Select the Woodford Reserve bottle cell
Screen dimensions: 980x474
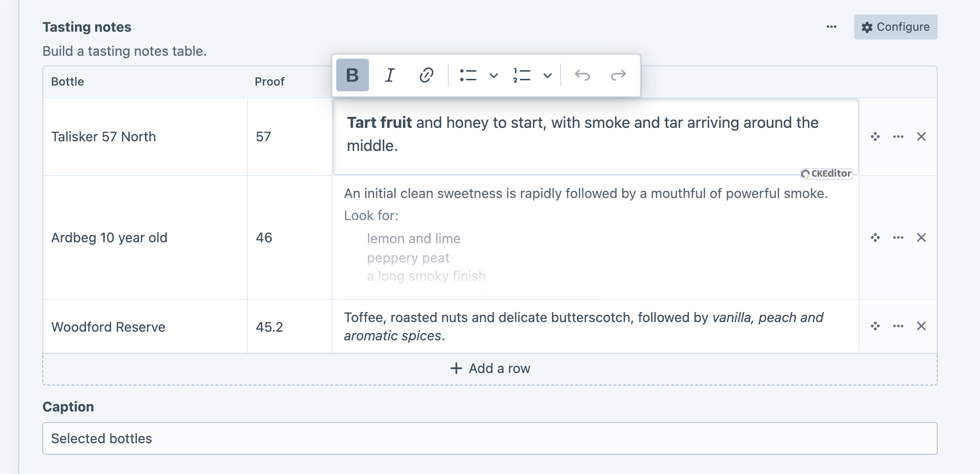(145, 327)
